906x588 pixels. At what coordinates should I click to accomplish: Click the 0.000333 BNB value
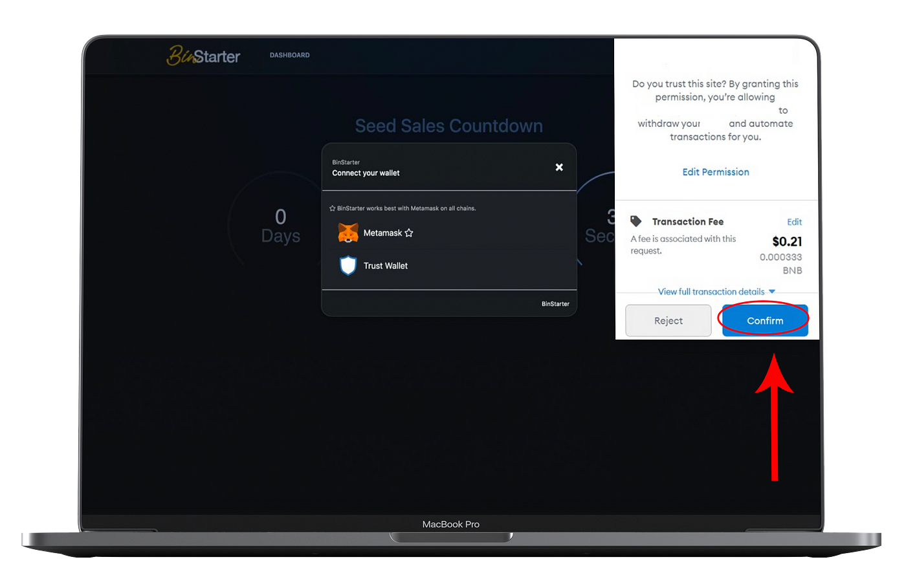(x=781, y=264)
